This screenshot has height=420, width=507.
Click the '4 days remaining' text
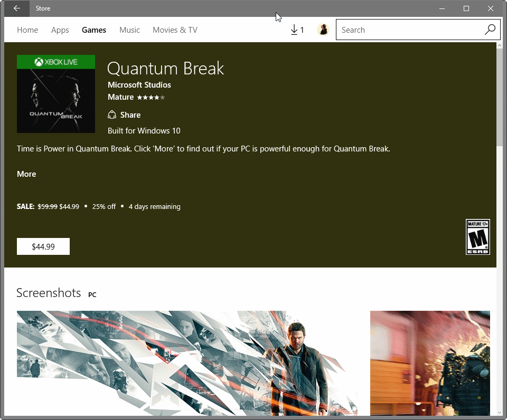(155, 207)
